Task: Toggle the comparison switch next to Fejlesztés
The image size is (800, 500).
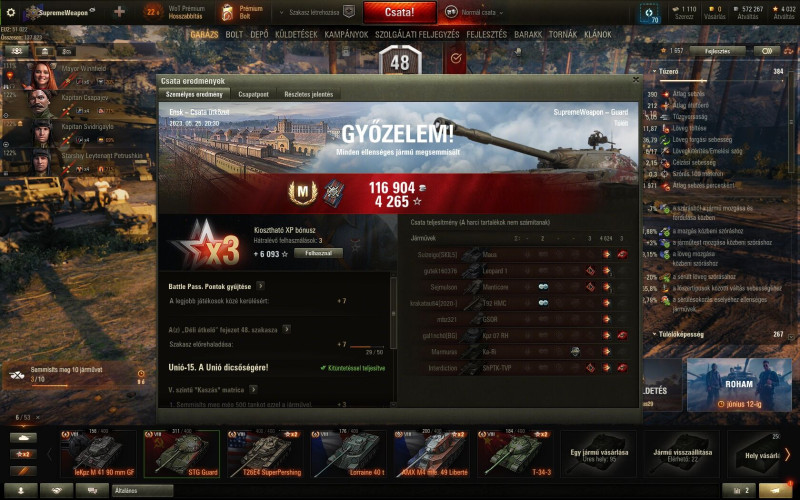Action: [x=767, y=51]
